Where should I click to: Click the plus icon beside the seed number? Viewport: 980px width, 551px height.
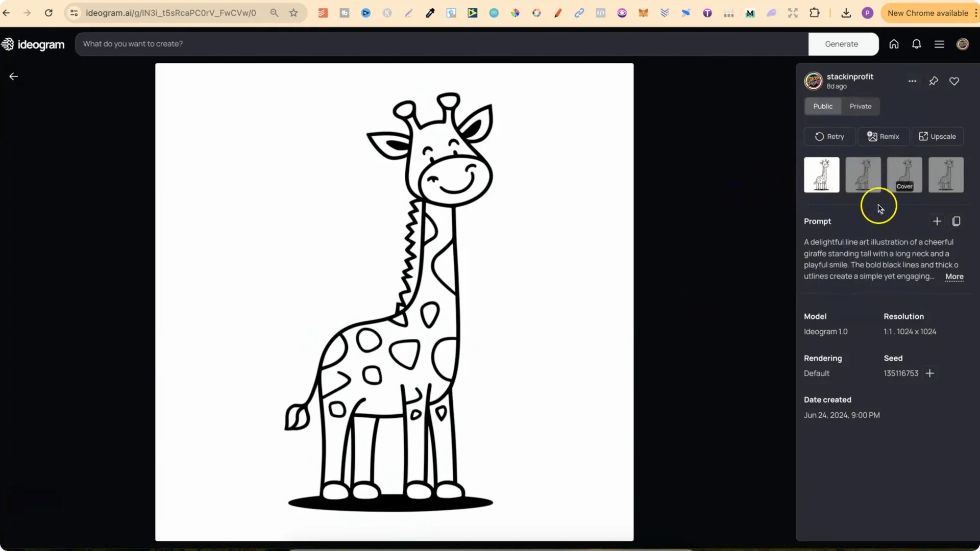point(929,373)
